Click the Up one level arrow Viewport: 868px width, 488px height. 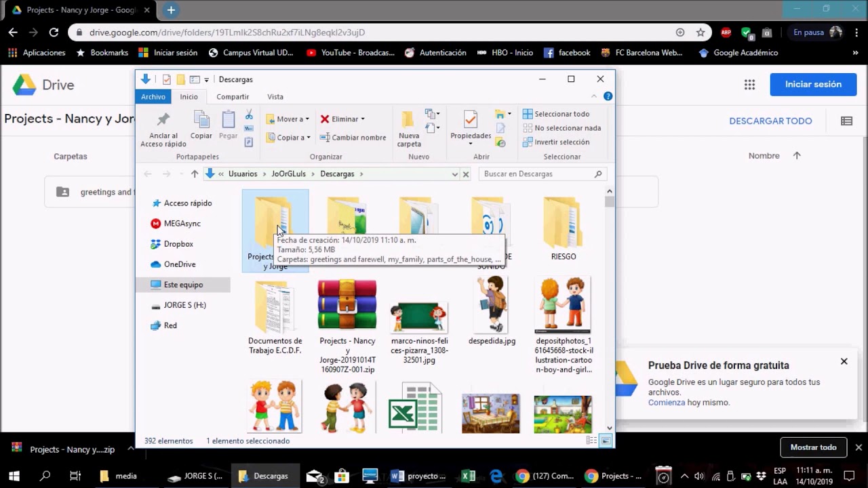tap(195, 174)
